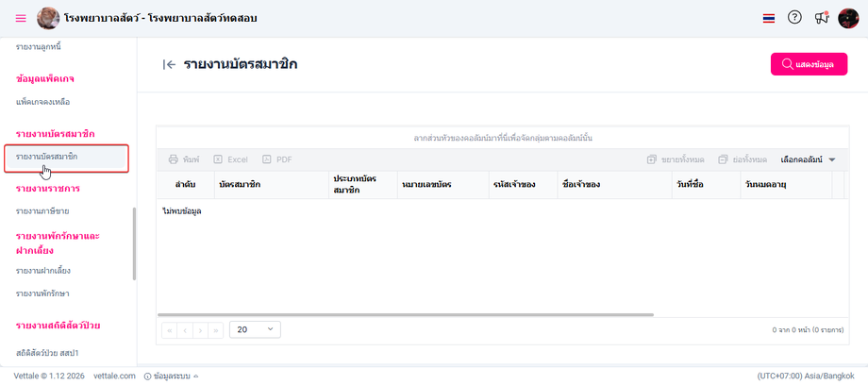
Task: Switch language using the Thai flag icon
Action: [768, 18]
